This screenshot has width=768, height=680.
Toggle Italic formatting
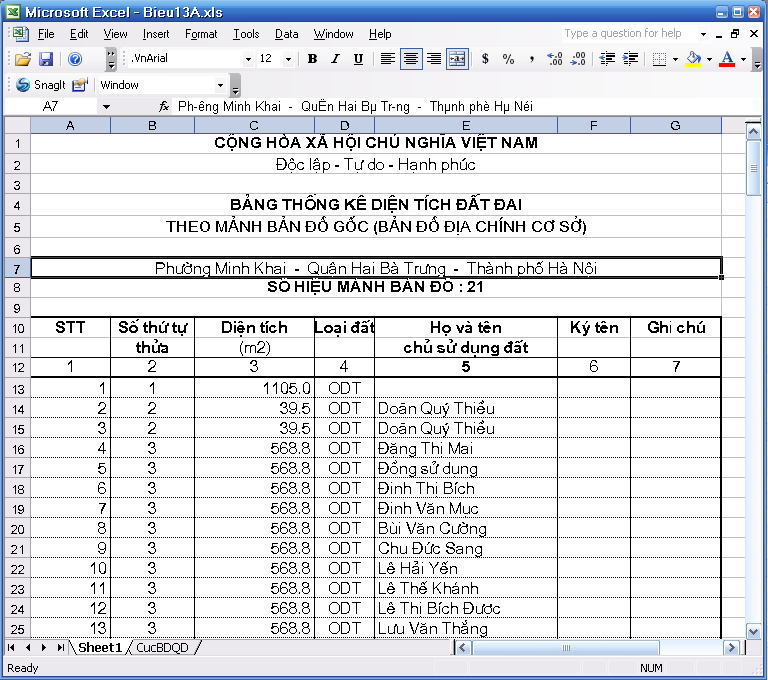pos(335,59)
